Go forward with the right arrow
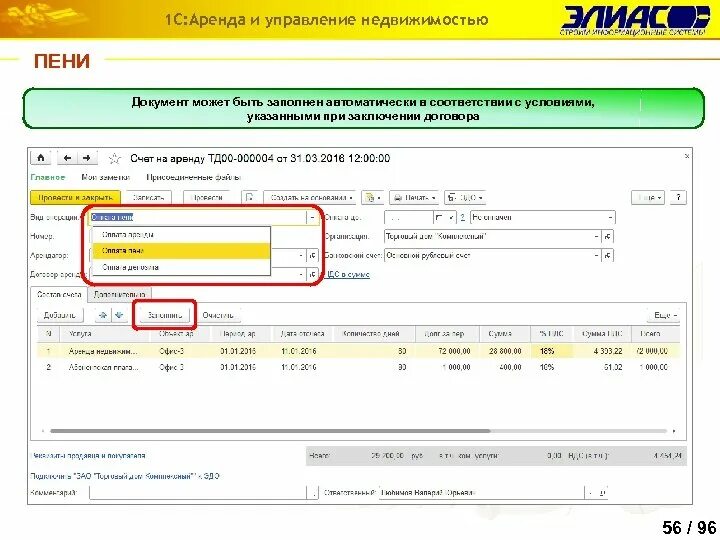720x540 pixels. [86, 158]
